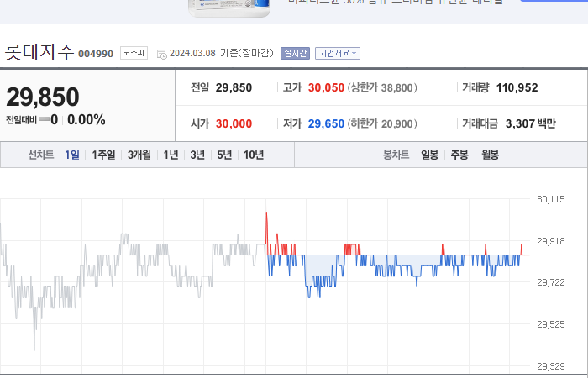The image size is (588, 378).
Task: Open the 월봉 candlestick chart
Action: point(490,155)
